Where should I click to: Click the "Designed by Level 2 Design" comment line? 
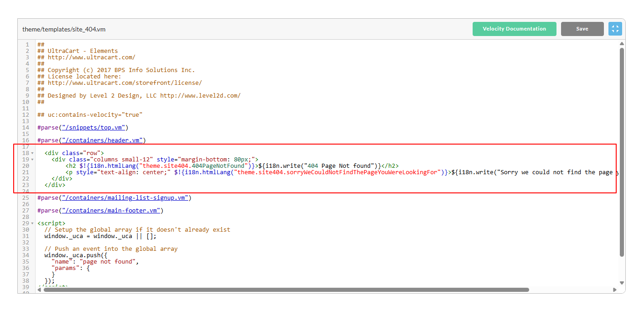[x=139, y=96]
